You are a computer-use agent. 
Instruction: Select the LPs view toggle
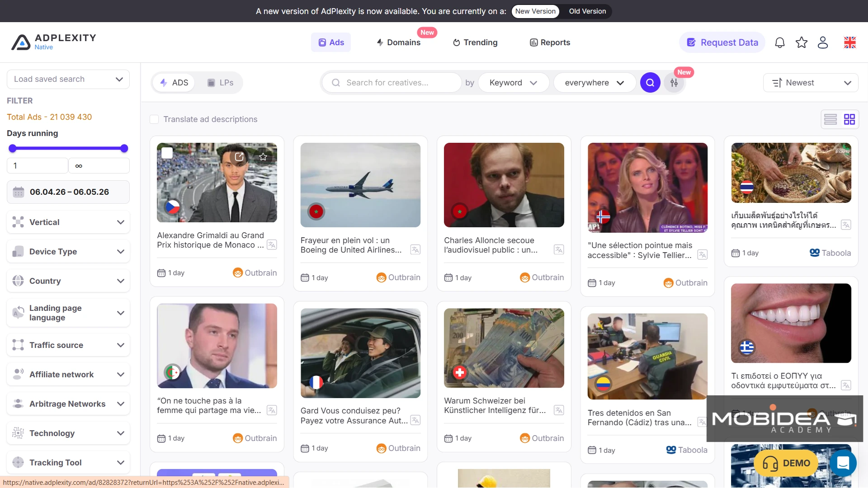(220, 83)
